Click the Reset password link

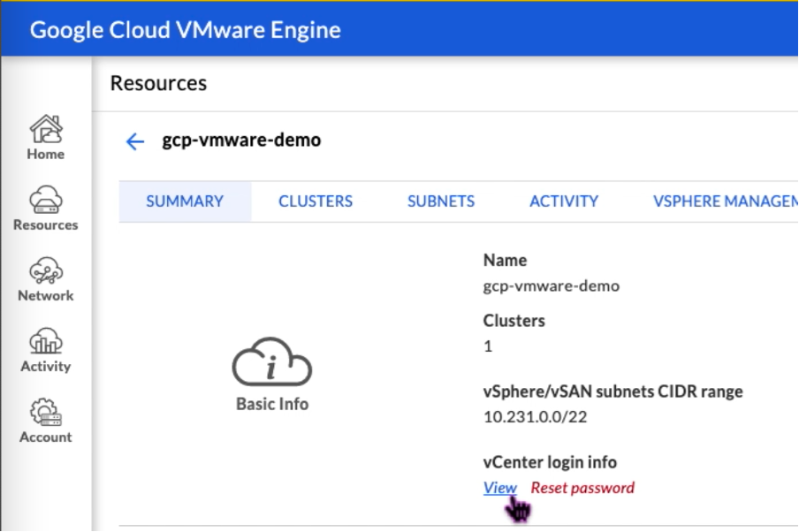click(582, 488)
